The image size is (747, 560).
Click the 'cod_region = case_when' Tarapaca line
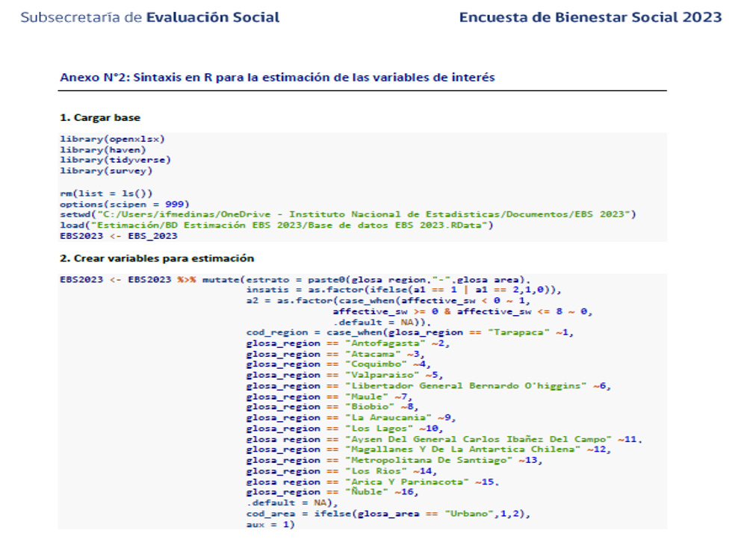tap(409, 332)
